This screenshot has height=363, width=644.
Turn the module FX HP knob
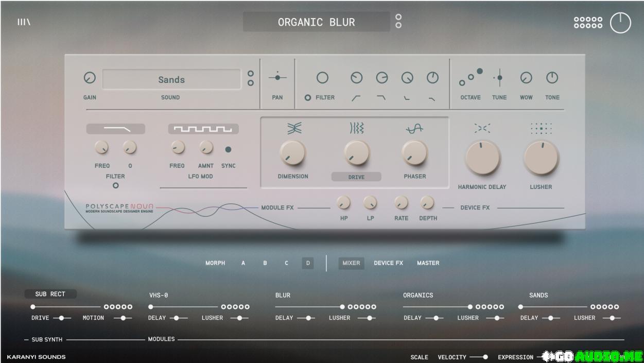(343, 203)
